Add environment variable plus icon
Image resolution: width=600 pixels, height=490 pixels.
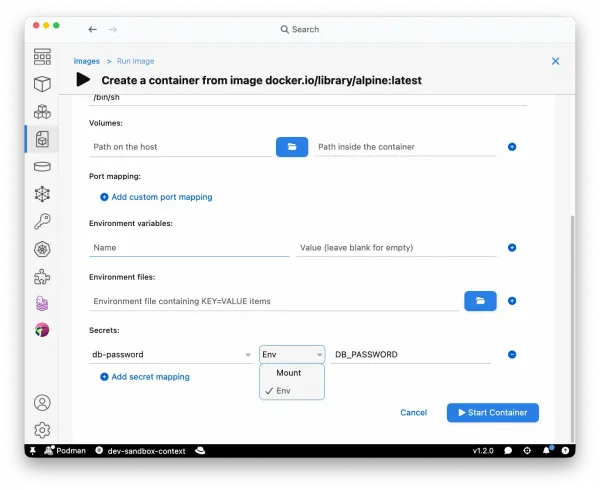512,247
